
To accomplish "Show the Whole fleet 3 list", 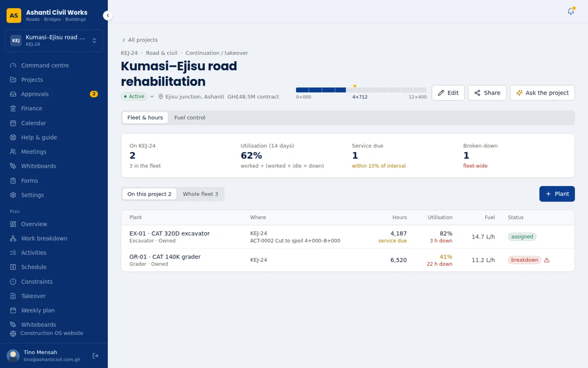I will point(200,194).
